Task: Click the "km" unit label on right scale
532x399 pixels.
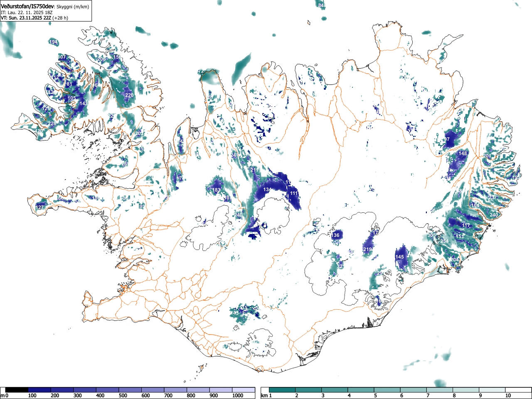Action: point(264,396)
